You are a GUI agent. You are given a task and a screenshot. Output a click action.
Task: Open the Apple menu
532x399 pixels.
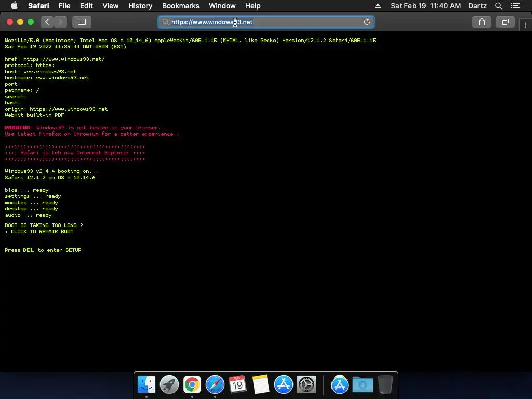point(14,6)
